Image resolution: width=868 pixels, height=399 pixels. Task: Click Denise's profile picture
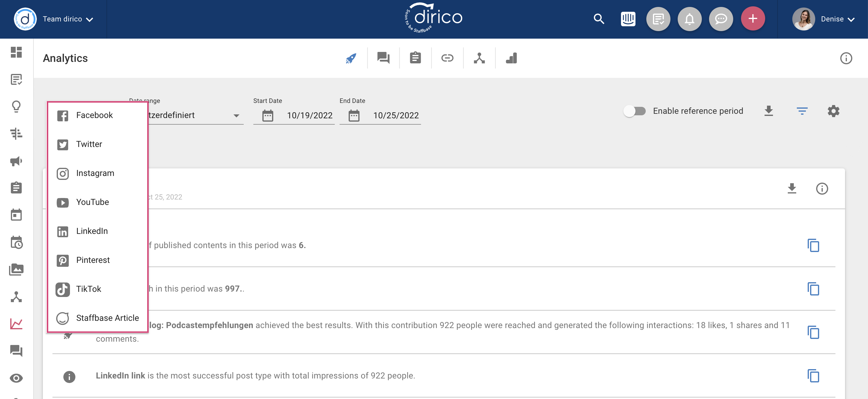803,19
